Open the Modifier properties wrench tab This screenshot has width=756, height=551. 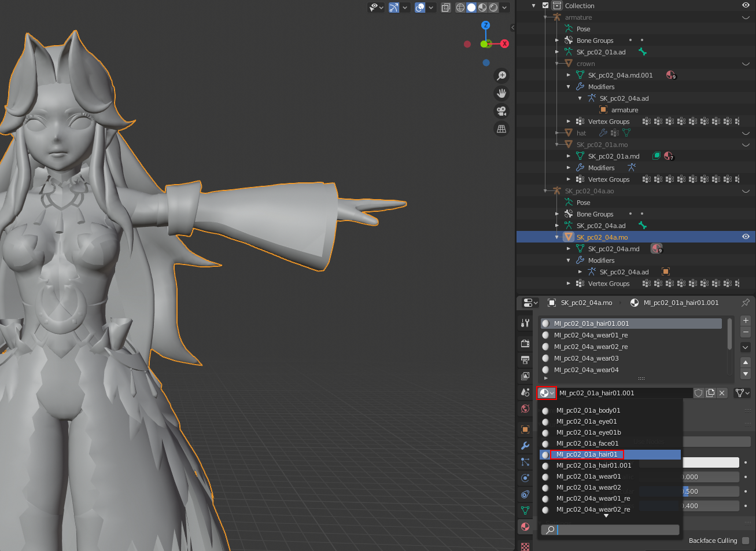(x=525, y=446)
